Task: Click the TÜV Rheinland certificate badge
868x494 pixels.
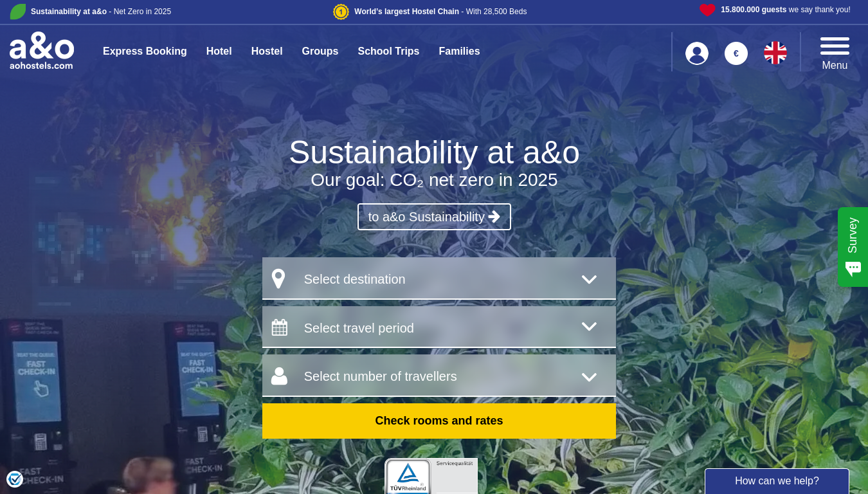Action: tap(431, 476)
